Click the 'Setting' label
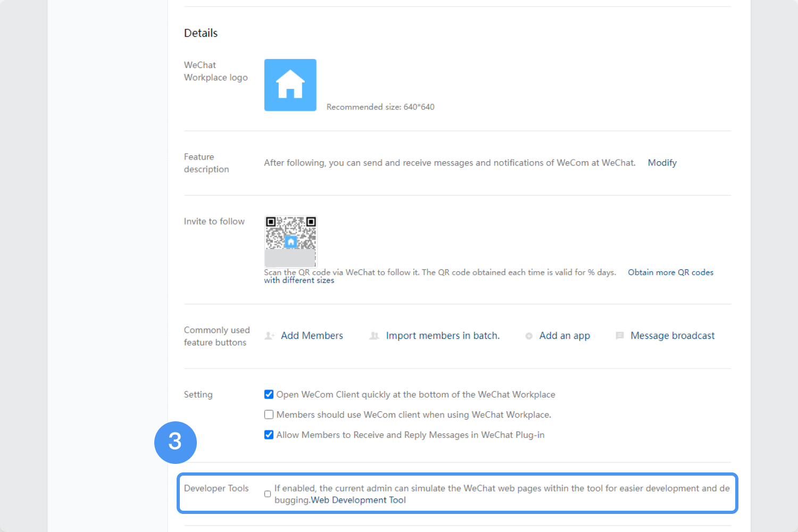Viewport: 798px width, 532px height. click(x=198, y=394)
